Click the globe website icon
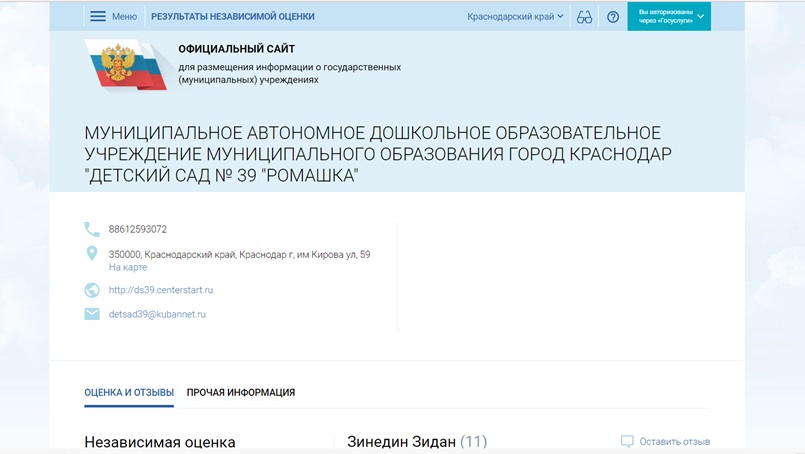The image size is (805, 454). (x=92, y=290)
